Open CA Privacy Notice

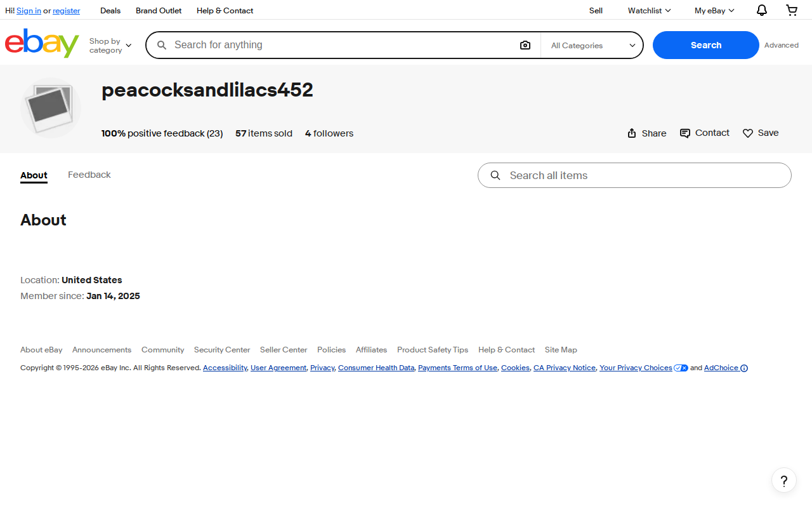565,368
